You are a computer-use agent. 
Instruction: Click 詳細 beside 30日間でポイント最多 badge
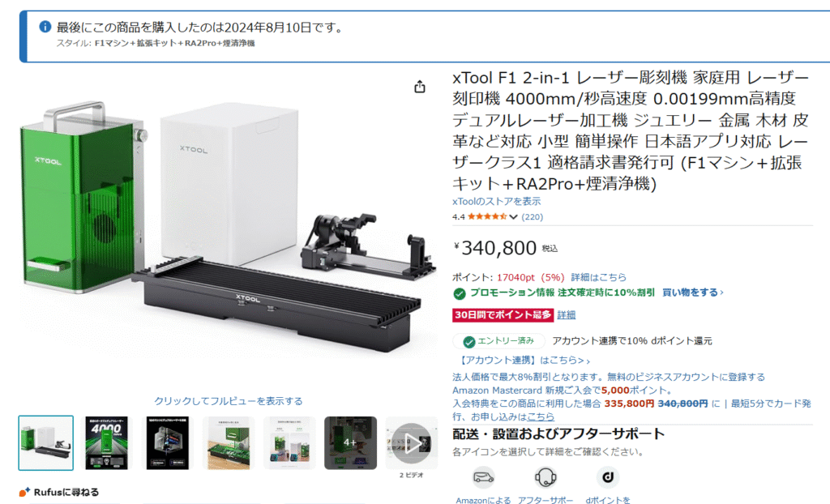(x=566, y=315)
